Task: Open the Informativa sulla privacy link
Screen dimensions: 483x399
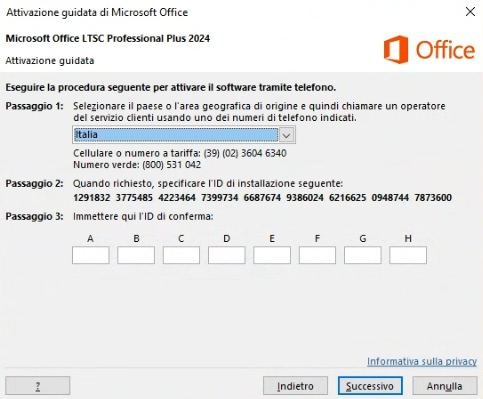Action: (x=422, y=361)
